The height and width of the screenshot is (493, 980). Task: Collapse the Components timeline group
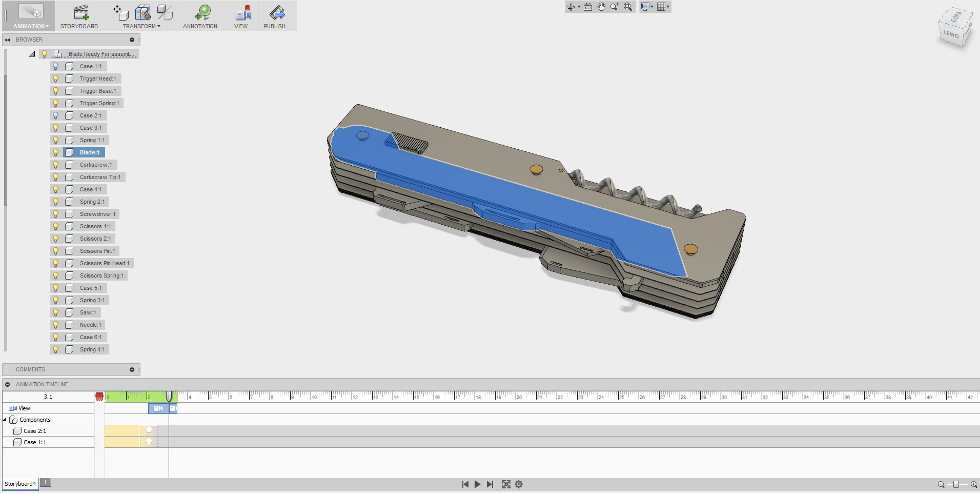coord(5,420)
